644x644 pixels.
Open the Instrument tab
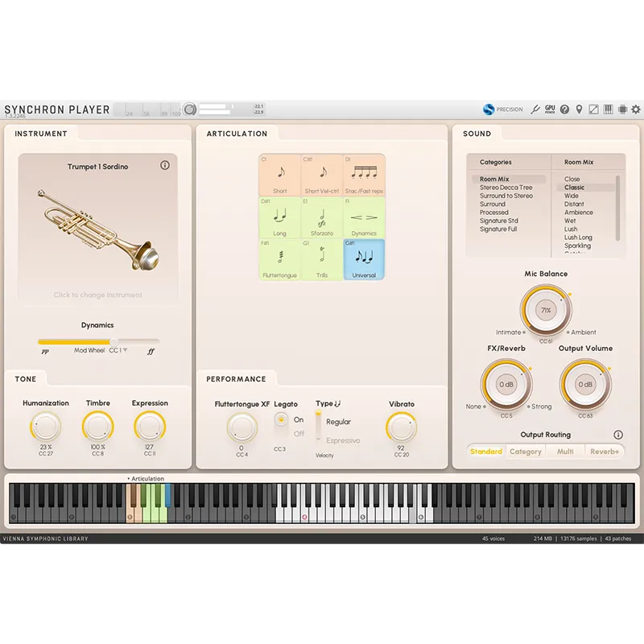click(41, 134)
